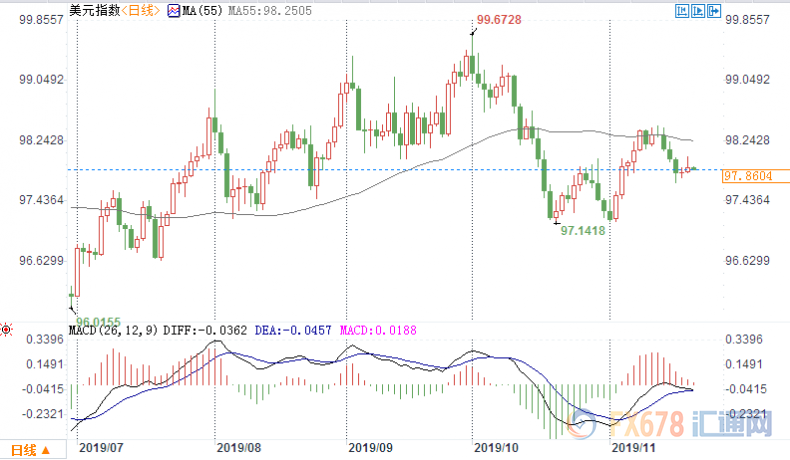Click left axis value 97.4364

(42, 200)
